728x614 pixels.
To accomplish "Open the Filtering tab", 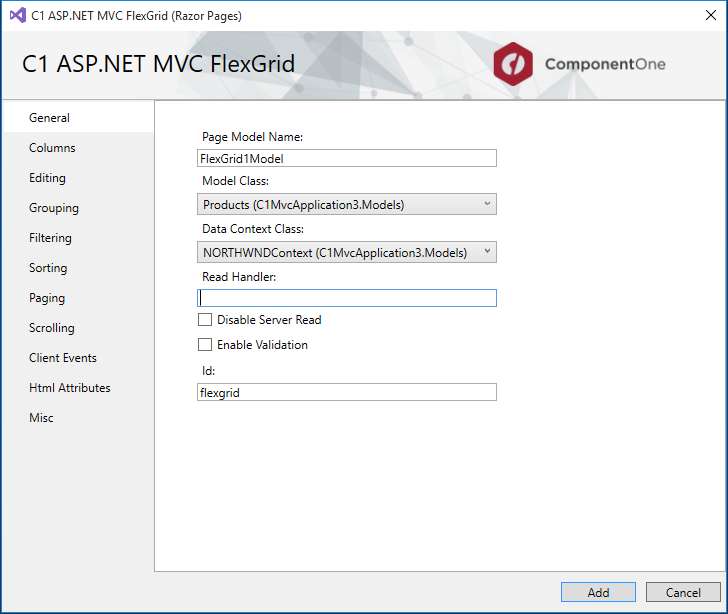I will pyautogui.click(x=78, y=238).
